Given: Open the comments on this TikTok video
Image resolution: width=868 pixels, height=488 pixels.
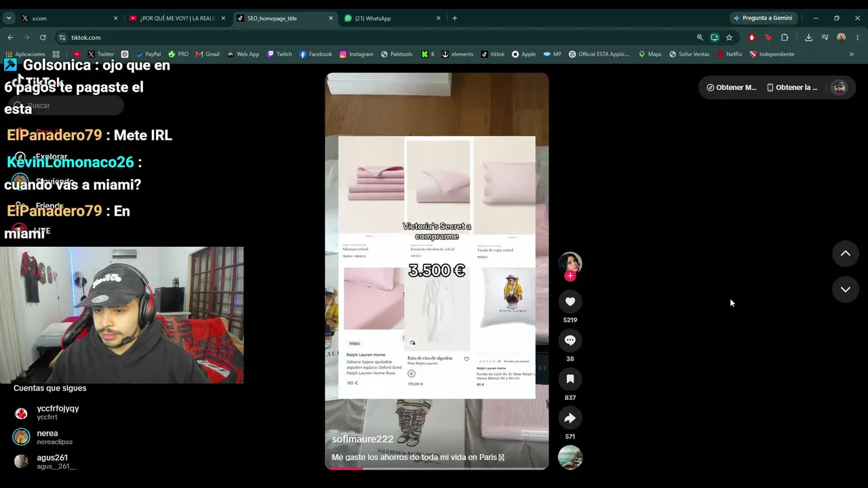Looking at the screenshot, I should [x=570, y=340].
